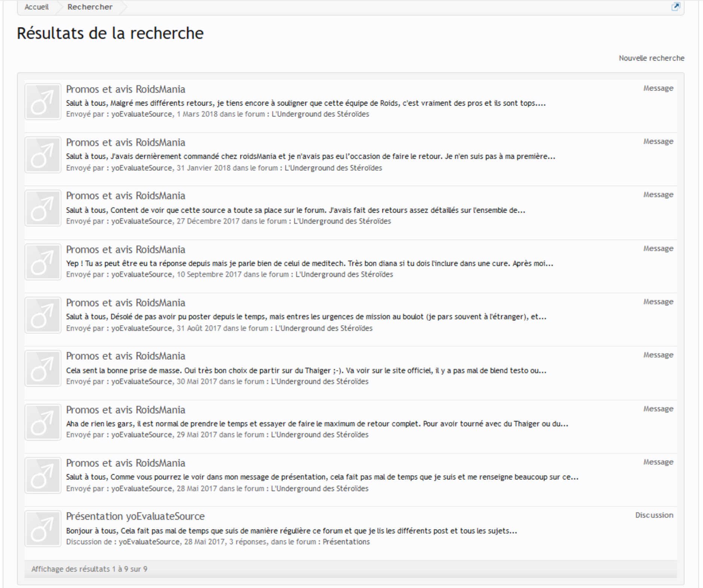Open L'Underground des Stéroïdes forum on 27 Décembre post
The width and height of the screenshot is (703, 588).
(342, 221)
